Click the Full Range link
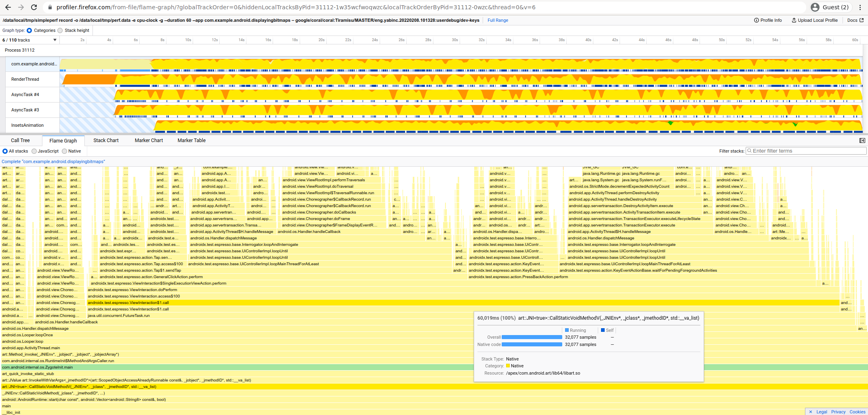 click(498, 20)
